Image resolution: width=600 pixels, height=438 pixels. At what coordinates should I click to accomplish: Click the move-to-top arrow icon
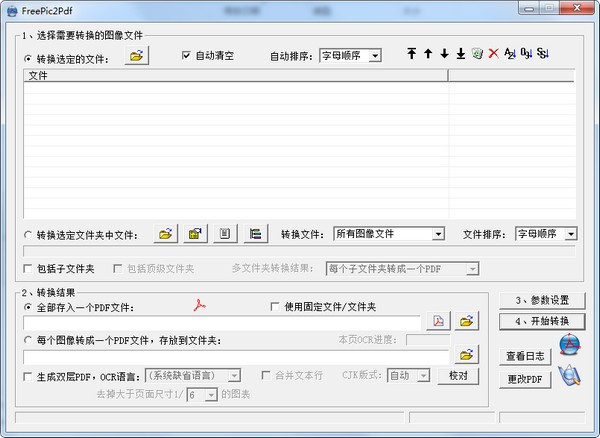[x=411, y=54]
